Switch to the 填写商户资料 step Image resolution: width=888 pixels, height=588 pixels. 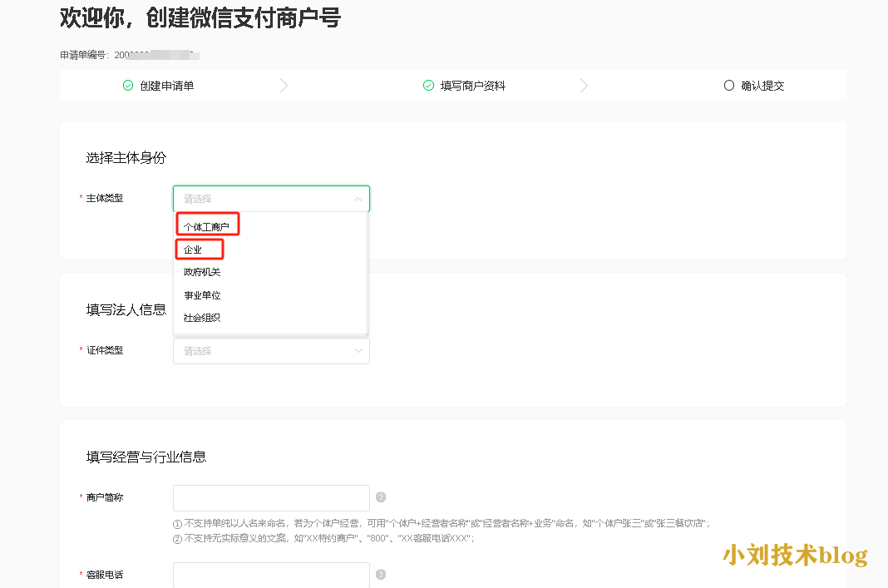click(472, 86)
